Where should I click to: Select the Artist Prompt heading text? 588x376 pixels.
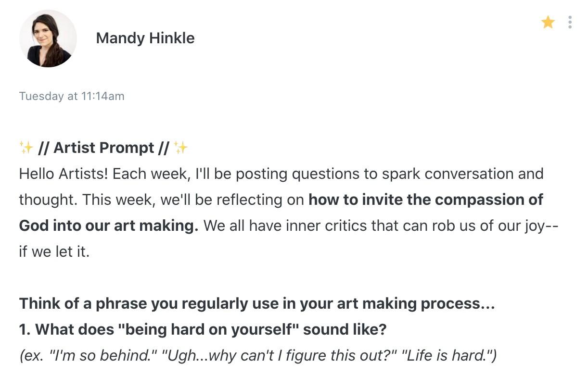(x=103, y=148)
